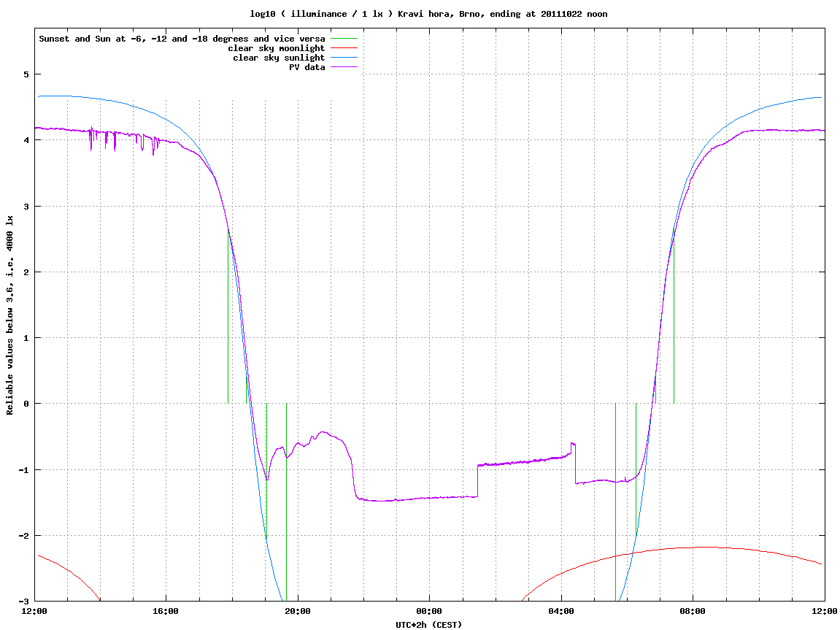Click the 20:00 x-axis label

tap(298, 611)
